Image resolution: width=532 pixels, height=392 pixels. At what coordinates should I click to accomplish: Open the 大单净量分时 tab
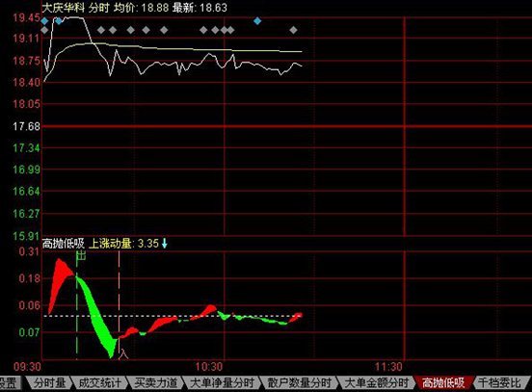[222, 383]
